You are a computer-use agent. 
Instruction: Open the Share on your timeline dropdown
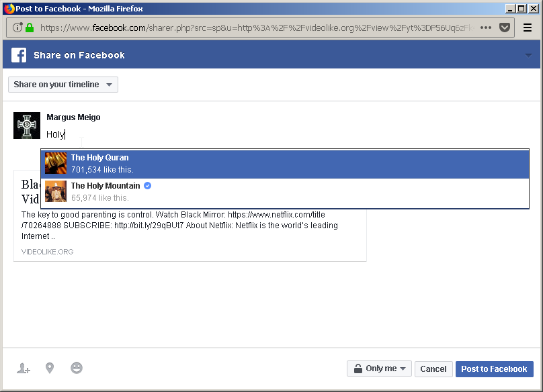click(63, 85)
